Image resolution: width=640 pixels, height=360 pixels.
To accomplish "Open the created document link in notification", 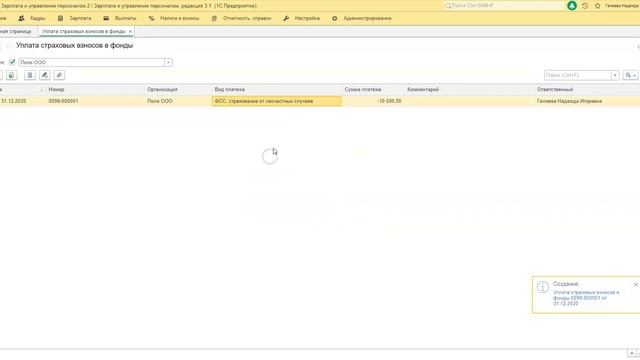I will coord(586,298).
